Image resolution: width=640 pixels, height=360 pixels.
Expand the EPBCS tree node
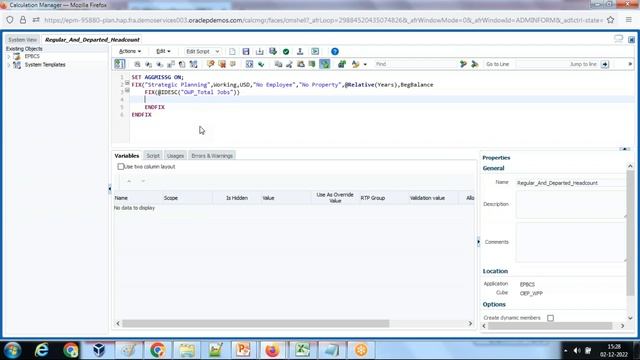[9, 56]
